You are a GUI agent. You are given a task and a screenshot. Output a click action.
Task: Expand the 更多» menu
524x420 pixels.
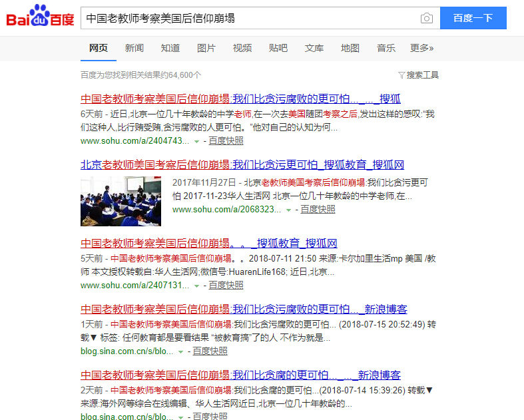point(421,48)
